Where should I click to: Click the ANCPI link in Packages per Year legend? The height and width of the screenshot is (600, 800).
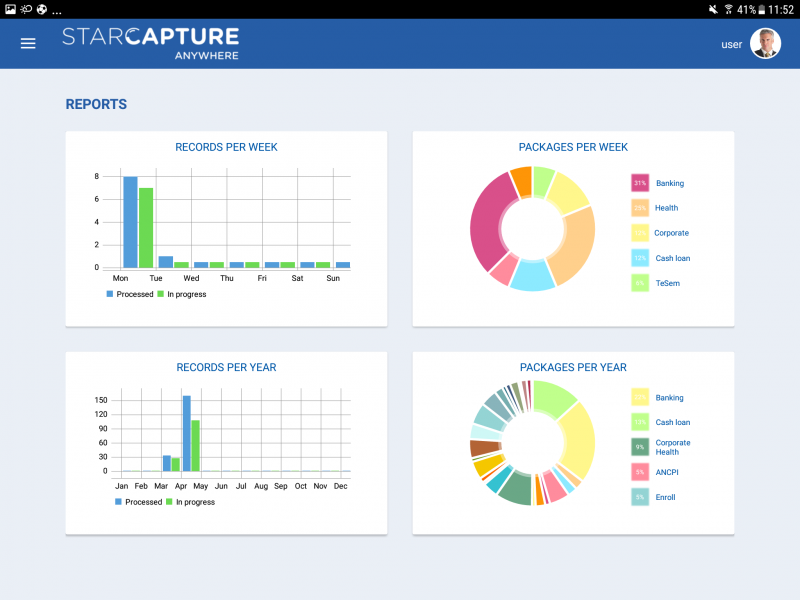pos(668,472)
